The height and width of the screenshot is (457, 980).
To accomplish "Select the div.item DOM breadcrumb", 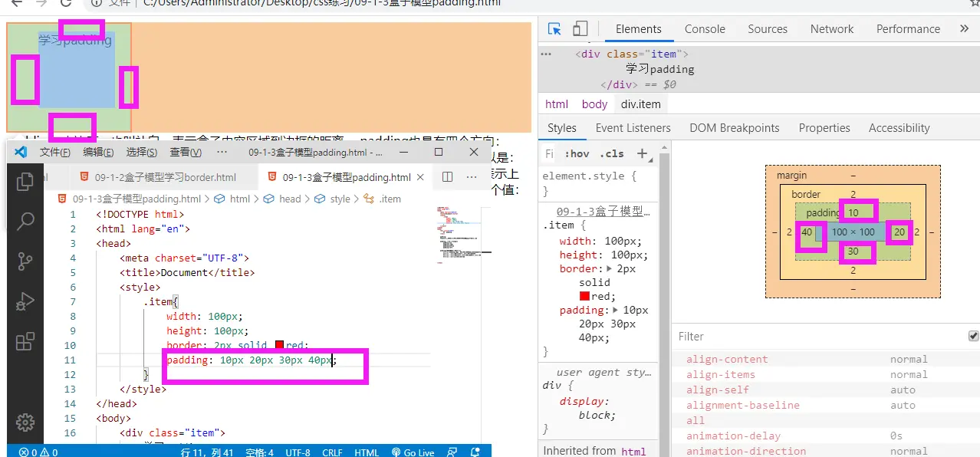I will tap(641, 104).
